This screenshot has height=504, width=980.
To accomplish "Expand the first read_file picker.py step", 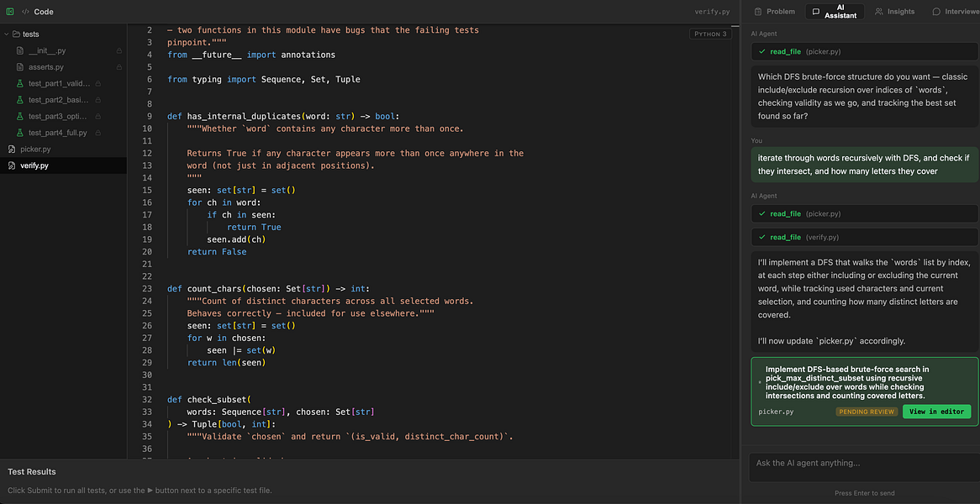I will (865, 51).
